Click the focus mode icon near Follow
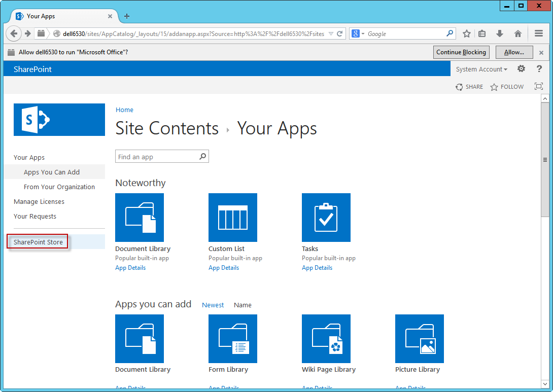Viewport: 553px width, 392px height. pos(538,86)
